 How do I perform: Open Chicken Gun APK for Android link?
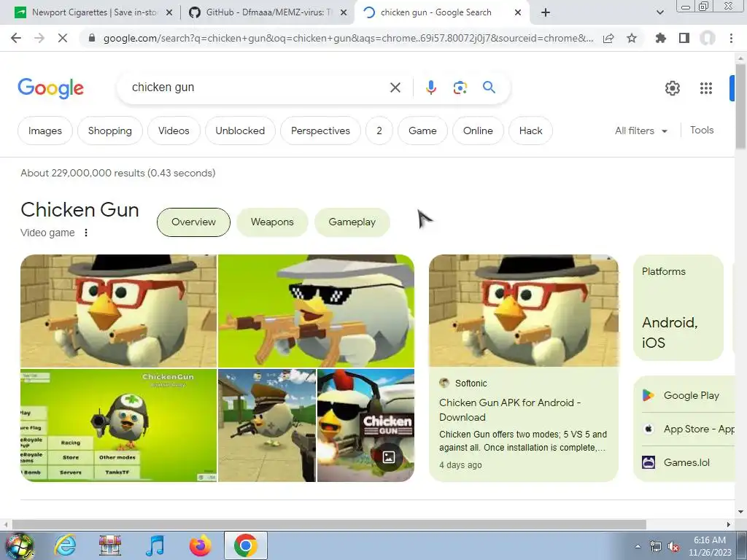coord(510,410)
